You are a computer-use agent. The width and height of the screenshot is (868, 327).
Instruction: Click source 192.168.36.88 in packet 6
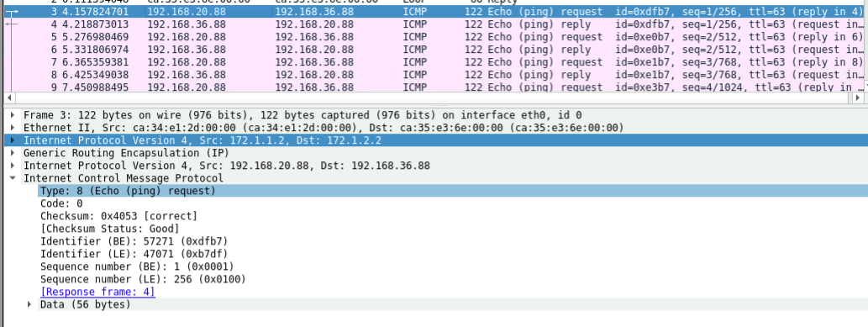(187, 50)
